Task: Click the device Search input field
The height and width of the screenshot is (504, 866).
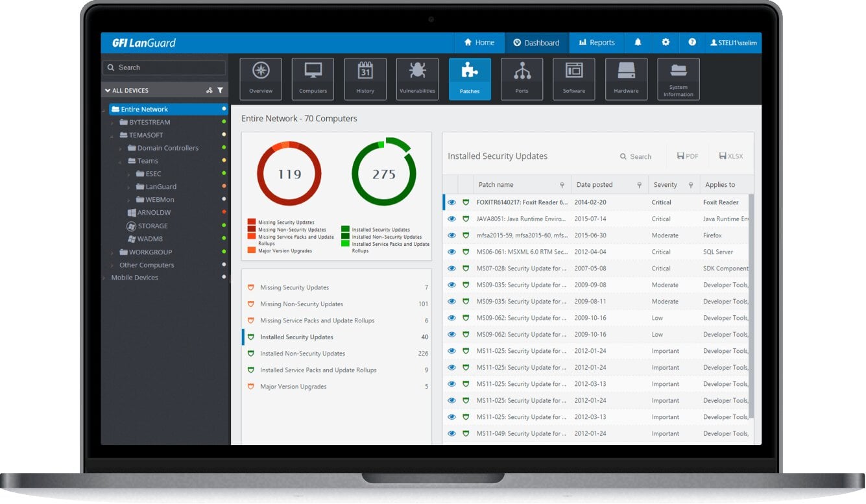Action: 164,67
